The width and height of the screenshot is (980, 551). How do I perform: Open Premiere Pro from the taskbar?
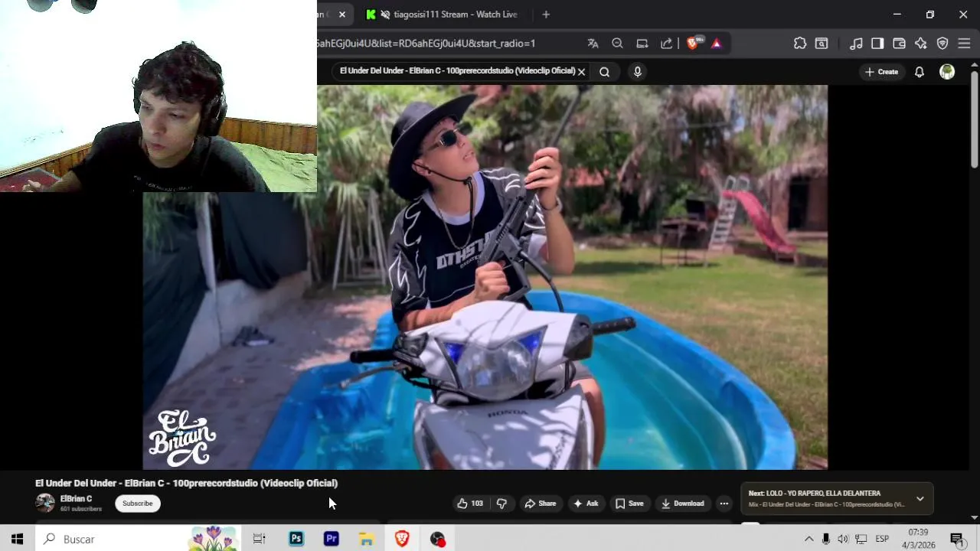332,540
